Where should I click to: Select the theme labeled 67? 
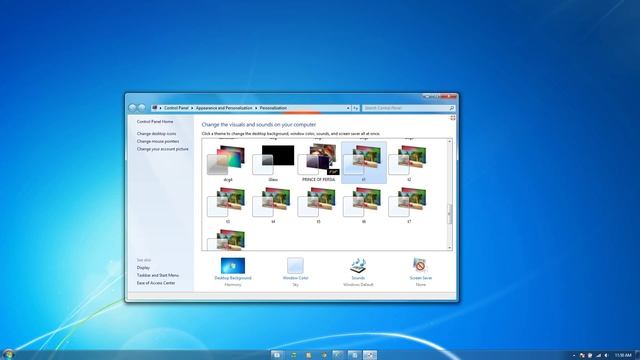point(409,204)
